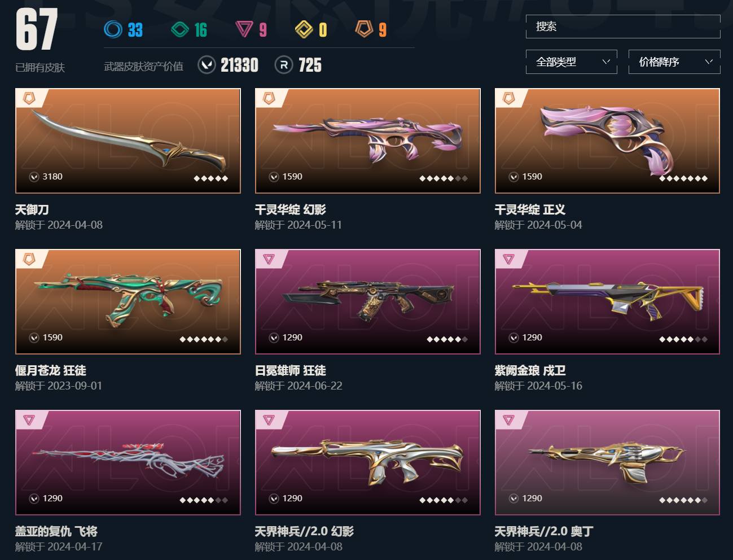Click the chevron arrow of the 价格降序 dropdown
Screen dimensions: 733x560
(x=709, y=62)
